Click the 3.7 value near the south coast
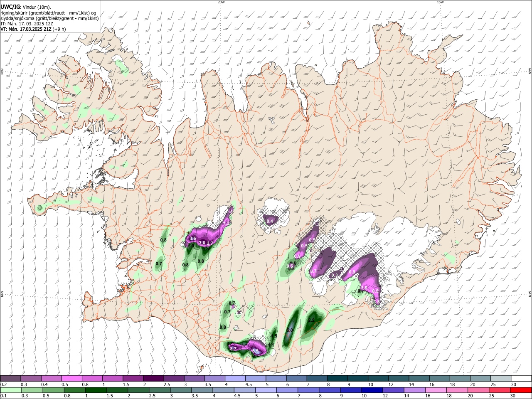The image size is (532, 399). 233,349
